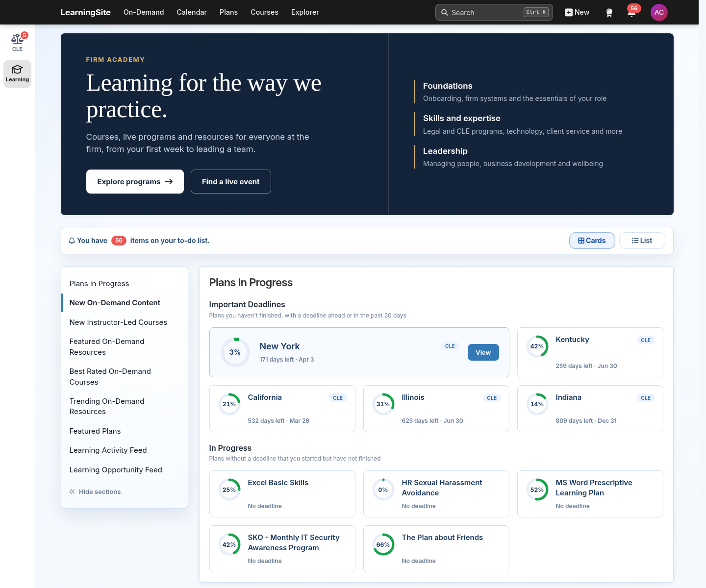
Task: Click the Foundations heading in the banner
Action: [x=448, y=86]
